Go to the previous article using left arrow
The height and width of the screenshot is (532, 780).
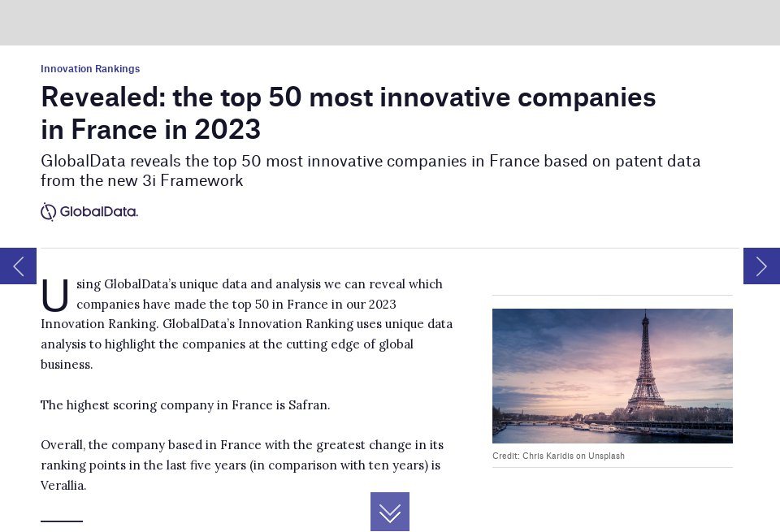click(x=18, y=266)
